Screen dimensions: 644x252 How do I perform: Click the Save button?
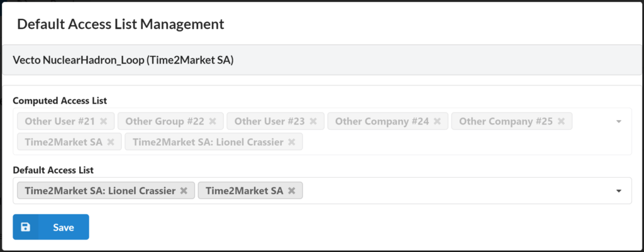[x=51, y=227]
